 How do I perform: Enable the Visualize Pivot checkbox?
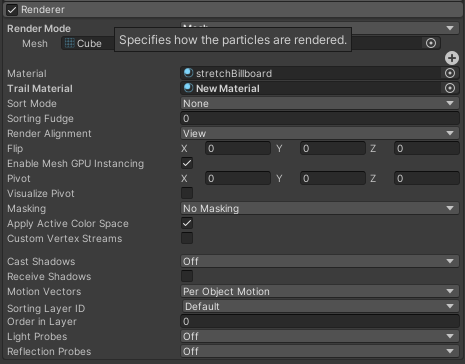187,193
